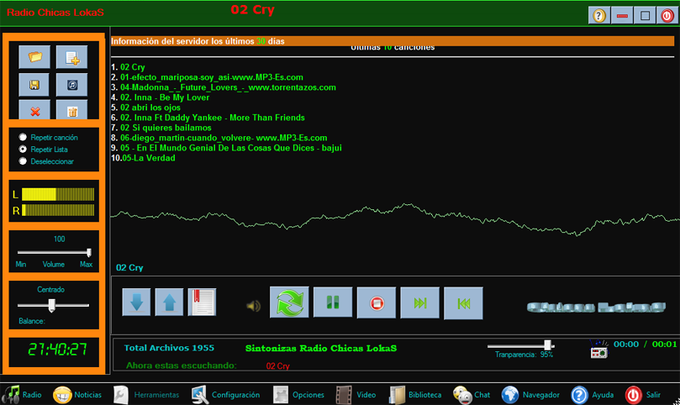Image resolution: width=680 pixels, height=405 pixels.
Task: Go to previous track button
Action: click(463, 304)
